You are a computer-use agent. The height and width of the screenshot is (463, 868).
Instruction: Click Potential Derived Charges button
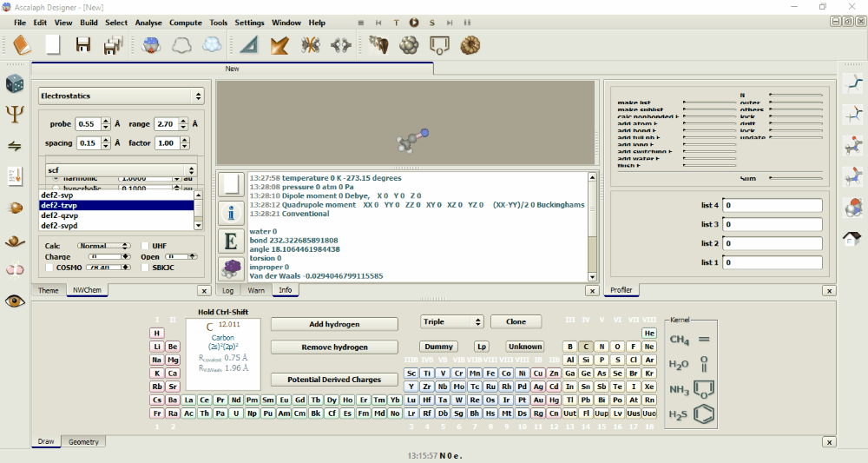[x=334, y=380]
